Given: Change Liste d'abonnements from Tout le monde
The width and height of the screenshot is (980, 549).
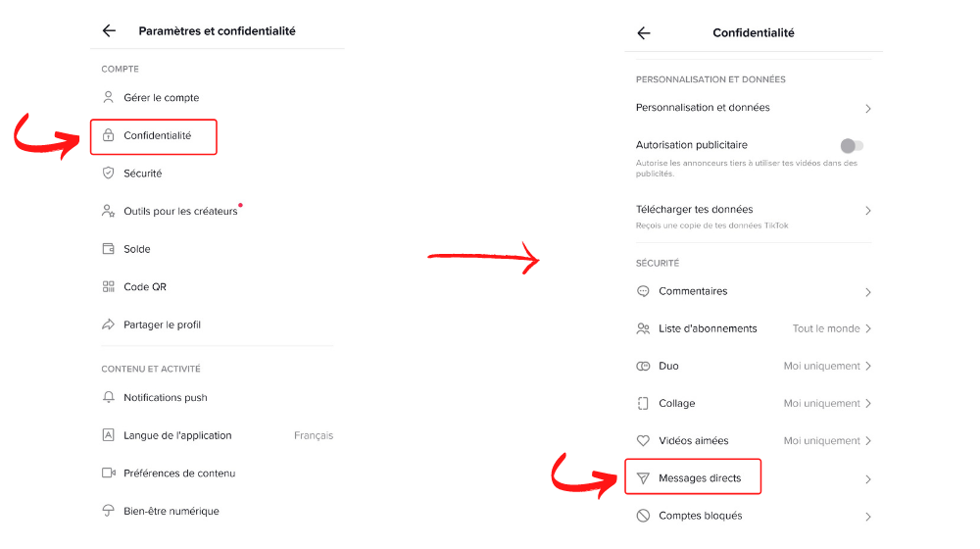Looking at the screenshot, I should point(831,328).
